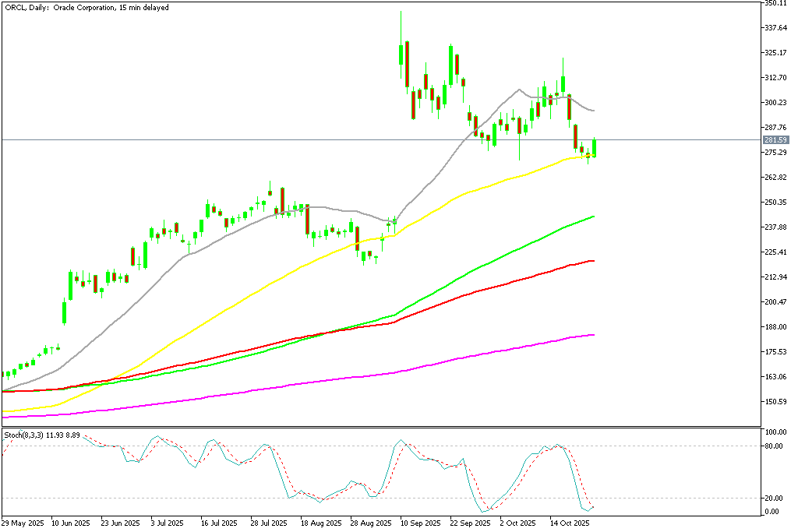The image size is (798, 532).
Task: Click the 80.00 stochastic level label
Action: click(x=775, y=446)
